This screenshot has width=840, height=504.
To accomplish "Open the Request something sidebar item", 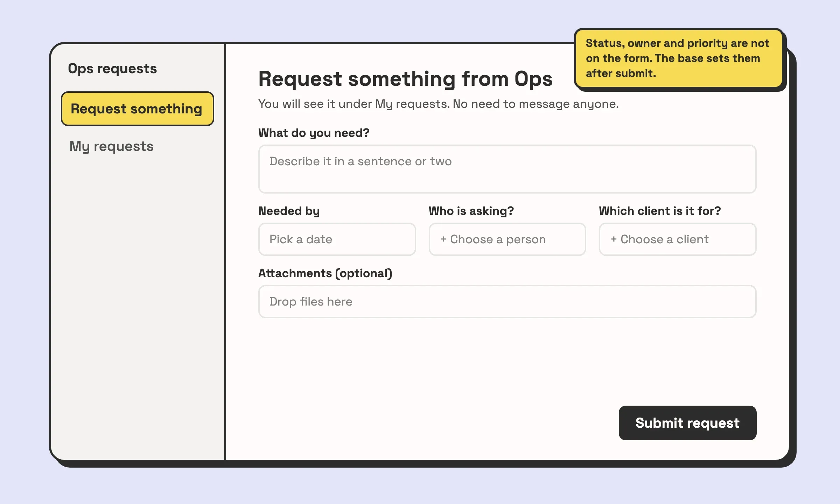I will click(x=137, y=109).
